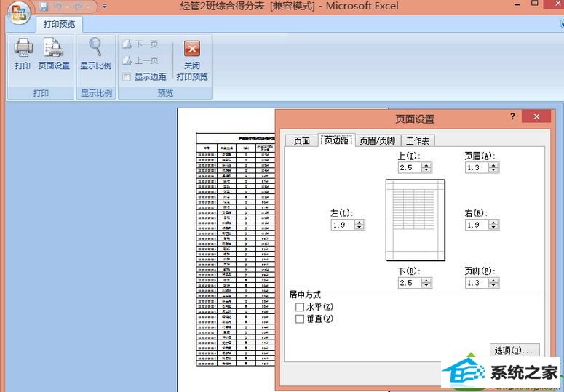Click the 页脚(F) input field
Screen dimensions: 564x392
(477, 283)
